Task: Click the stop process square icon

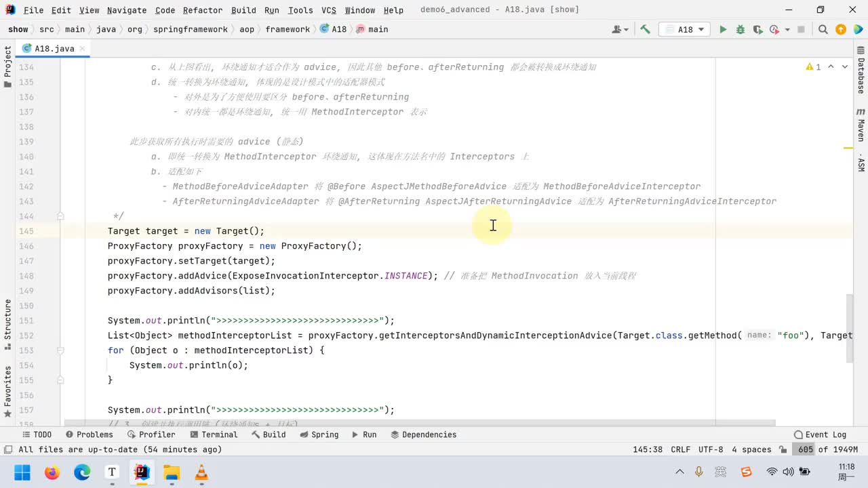Action: pos(801,29)
